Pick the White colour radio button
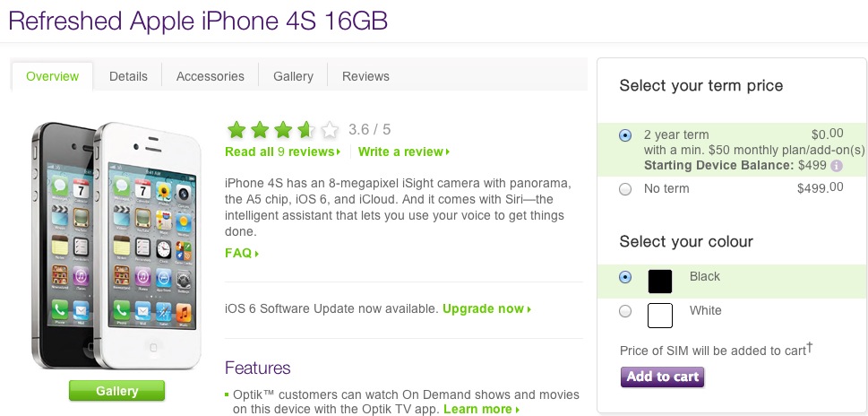Image resolution: width=868 pixels, height=416 pixels. [x=625, y=311]
